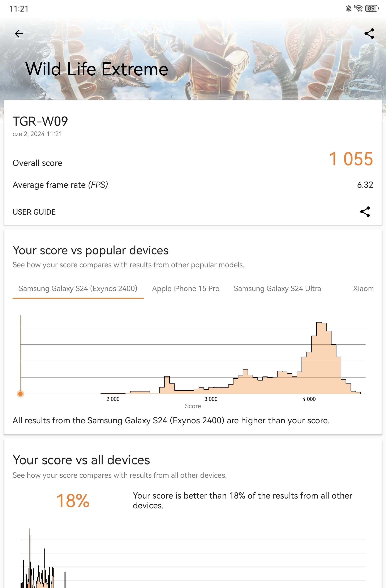Tap the Wi-Fi status icon
Screen dimensions: 386x588
pos(358,8)
